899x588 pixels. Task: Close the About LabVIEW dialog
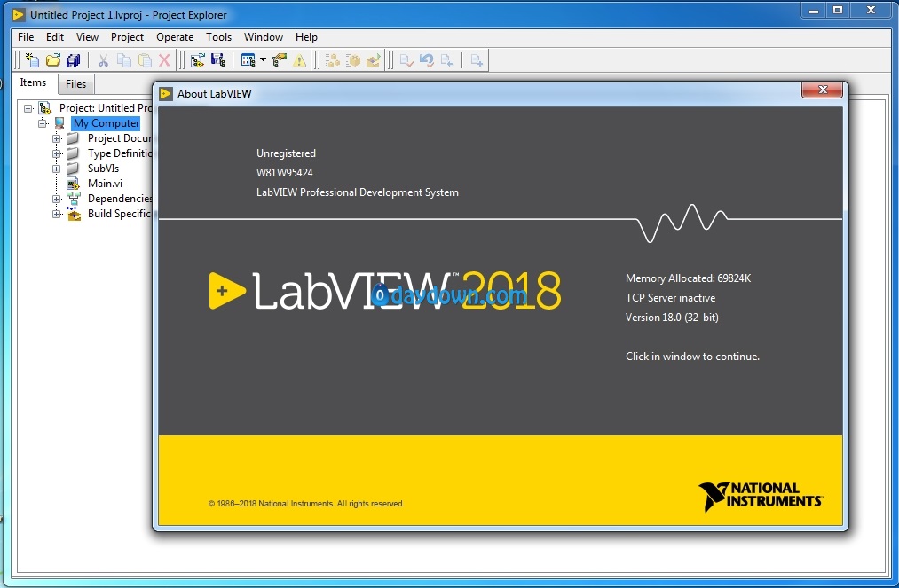point(822,90)
